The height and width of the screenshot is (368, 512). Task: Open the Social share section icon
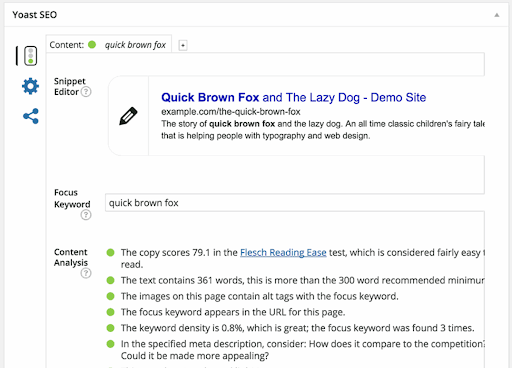coord(31,116)
